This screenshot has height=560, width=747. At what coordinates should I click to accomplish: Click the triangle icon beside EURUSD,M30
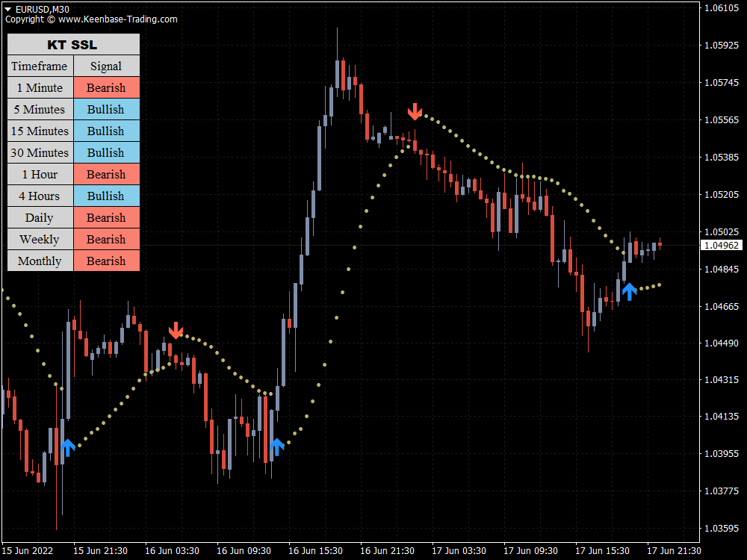click(8, 9)
